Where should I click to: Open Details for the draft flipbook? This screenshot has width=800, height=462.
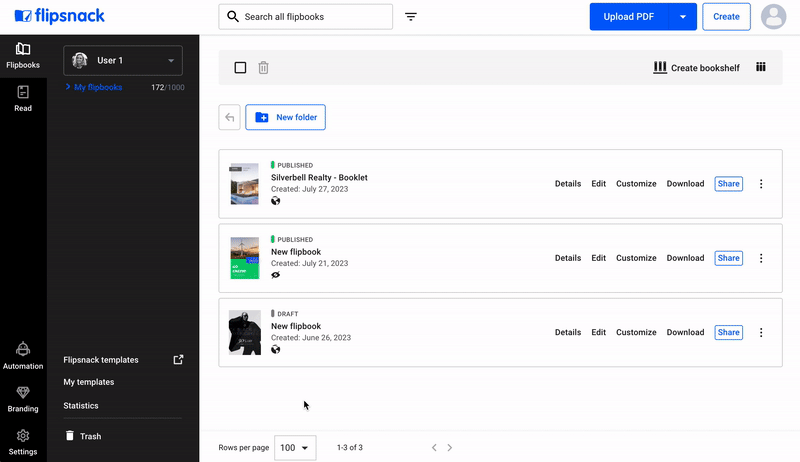pyautogui.click(x=568, y=332)
